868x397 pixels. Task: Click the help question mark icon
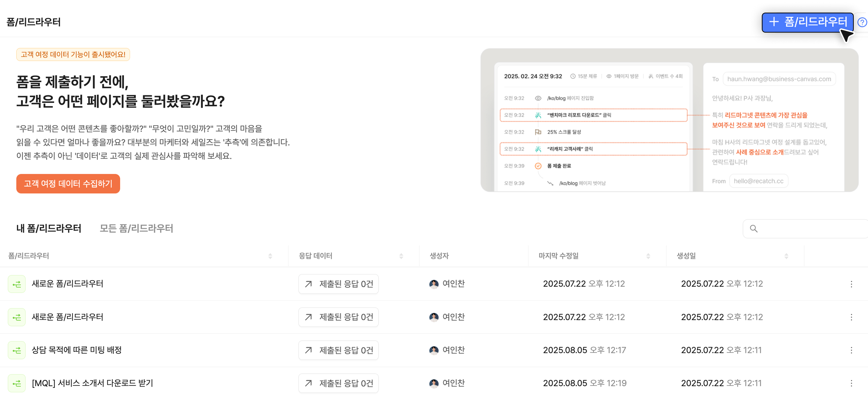[x=862, y=22]
